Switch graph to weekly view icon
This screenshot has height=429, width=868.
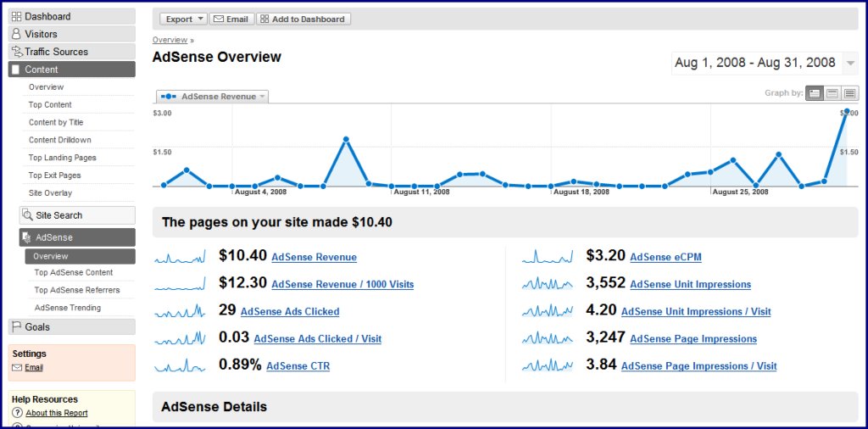coord(832,93)
